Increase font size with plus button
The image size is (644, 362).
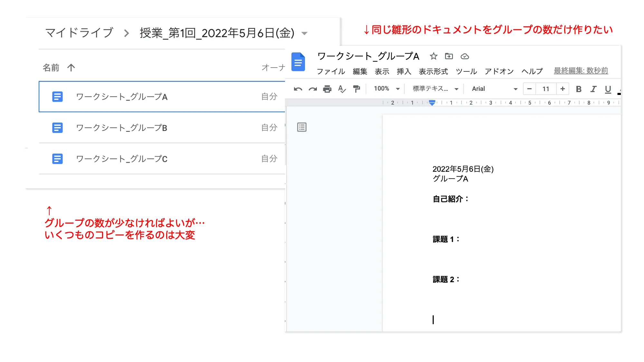pos(563,89)
